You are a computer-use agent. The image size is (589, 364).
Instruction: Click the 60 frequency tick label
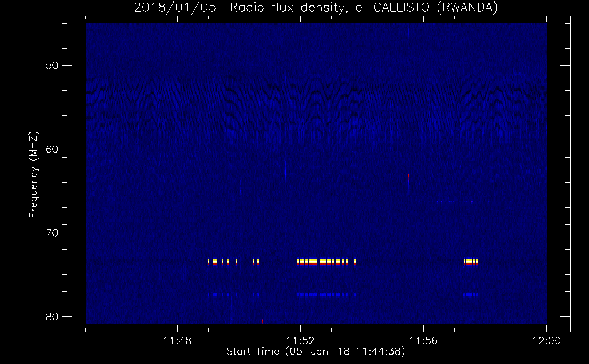click(52, 149)
